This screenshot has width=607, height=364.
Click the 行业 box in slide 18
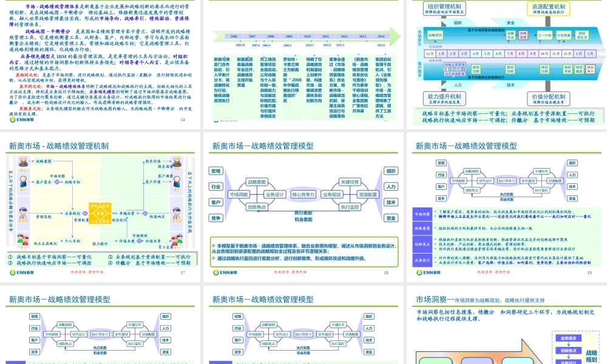(216, 186)
